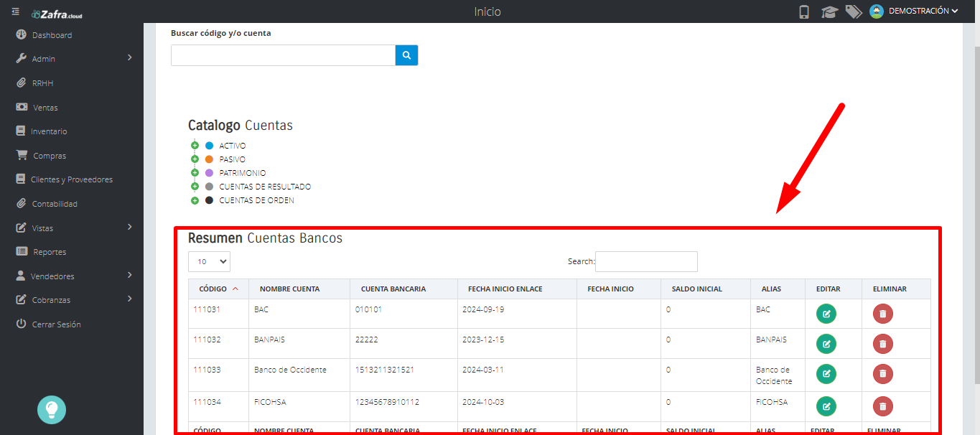Screen dimensions: 980x435
Task: Sort by FECHA INICIO ENLACE column header
Action: point(517,289)
